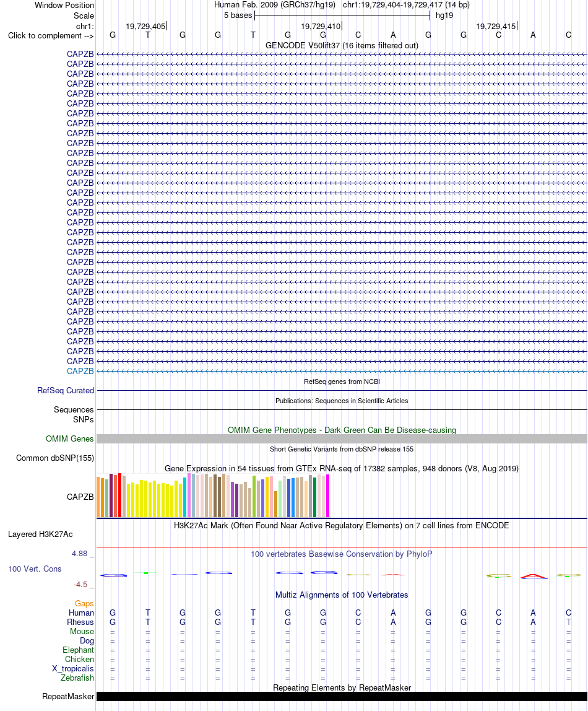Select the Mouse alignment row label
Viewport: 588px width, 711px height.
point(82,632)
